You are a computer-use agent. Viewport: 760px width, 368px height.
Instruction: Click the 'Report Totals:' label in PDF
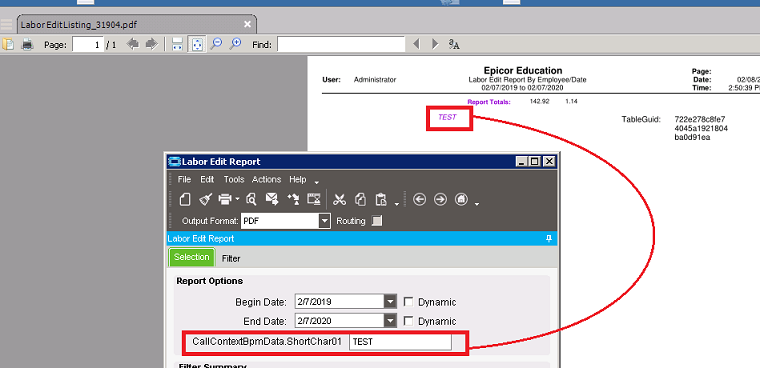(x=489, y=102)
